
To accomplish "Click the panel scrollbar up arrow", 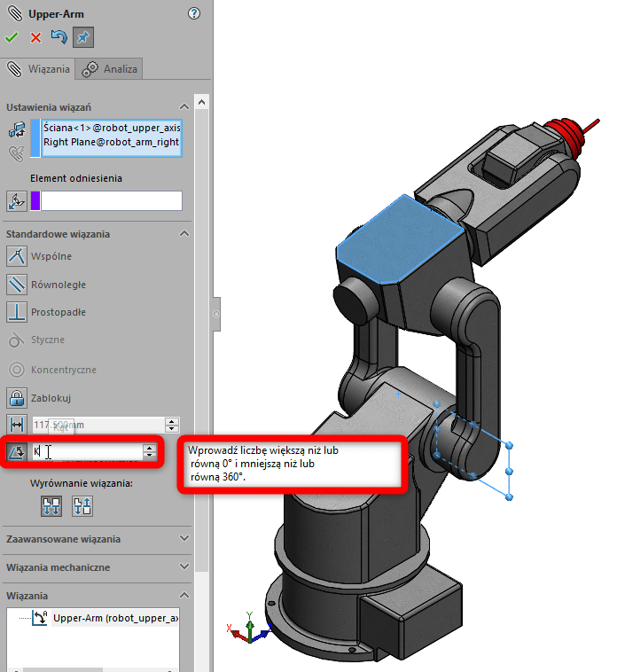I will [x=201, y=102].
